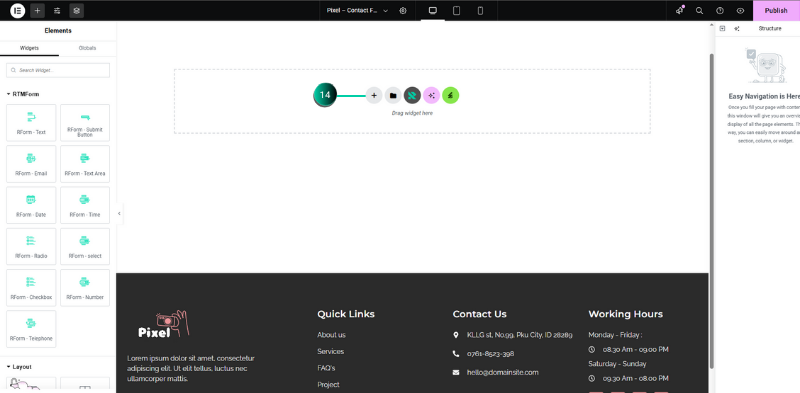
Task: Select the RForm - select widget
Action: point(85,247)
